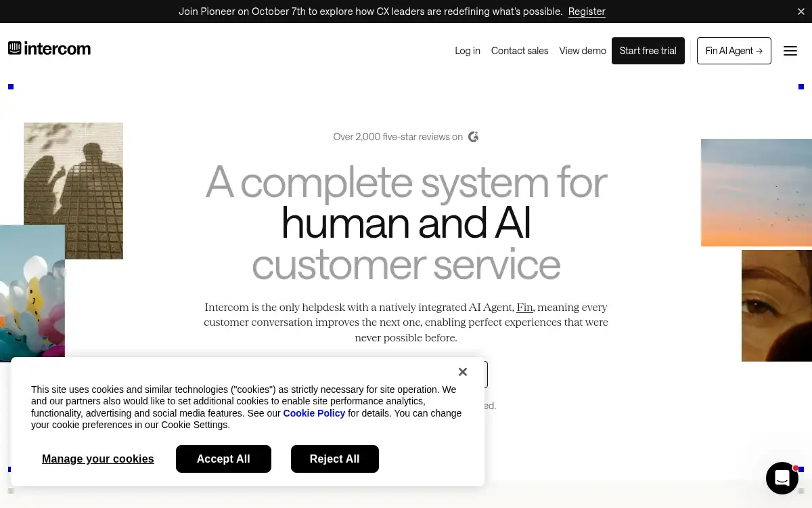Open the Log in page
This screenshot has width=812, height=508.
pyautogui.click(x=468, y=51)
